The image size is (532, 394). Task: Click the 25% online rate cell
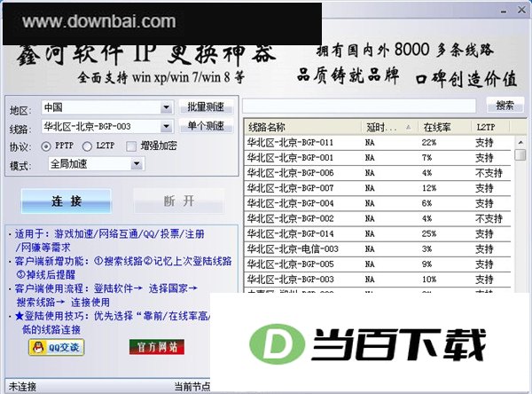(429, 234)
